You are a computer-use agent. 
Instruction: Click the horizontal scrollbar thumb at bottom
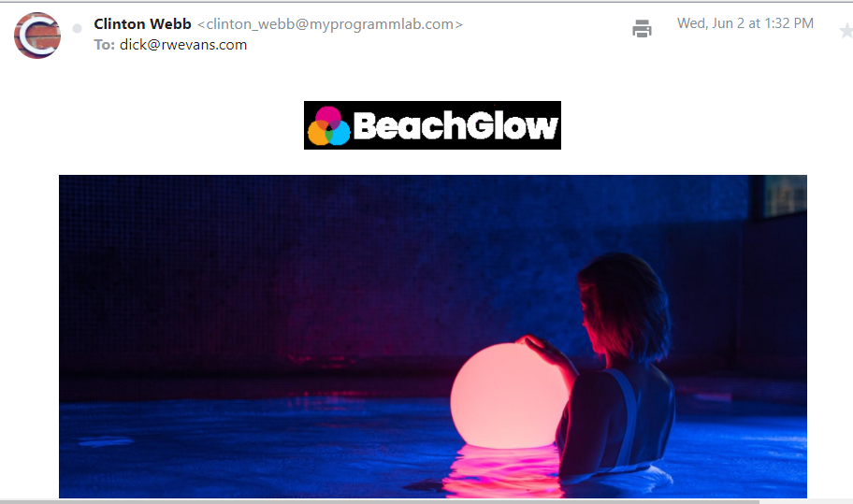[x=380, y=501]
